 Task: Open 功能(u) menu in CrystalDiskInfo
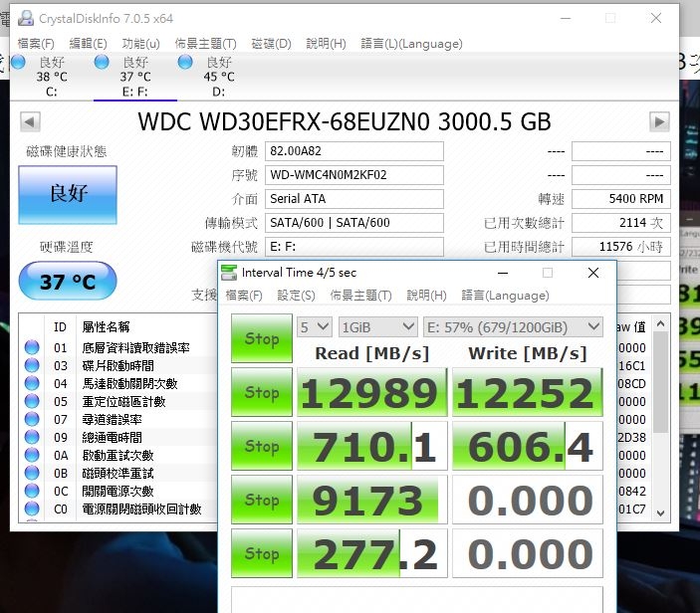click(x=140, y=43)
